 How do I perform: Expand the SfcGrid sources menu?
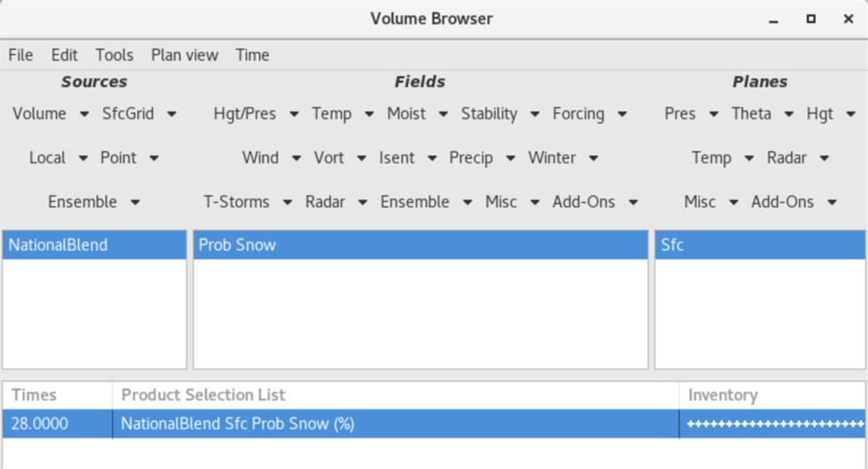point(138,114)
